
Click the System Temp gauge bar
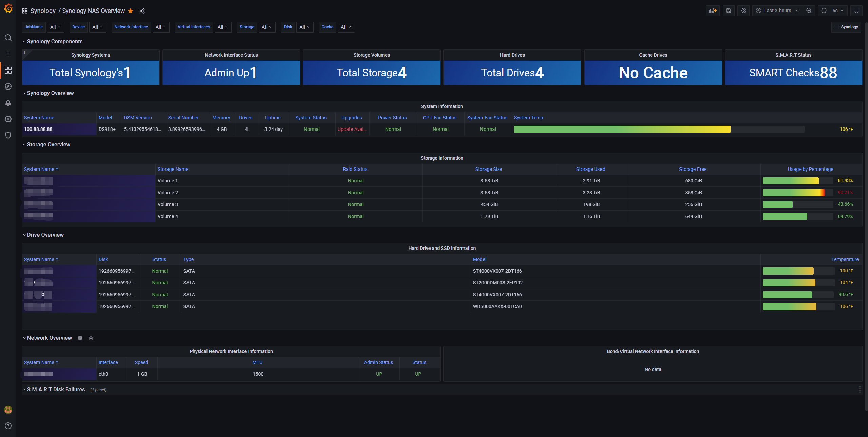659,129
